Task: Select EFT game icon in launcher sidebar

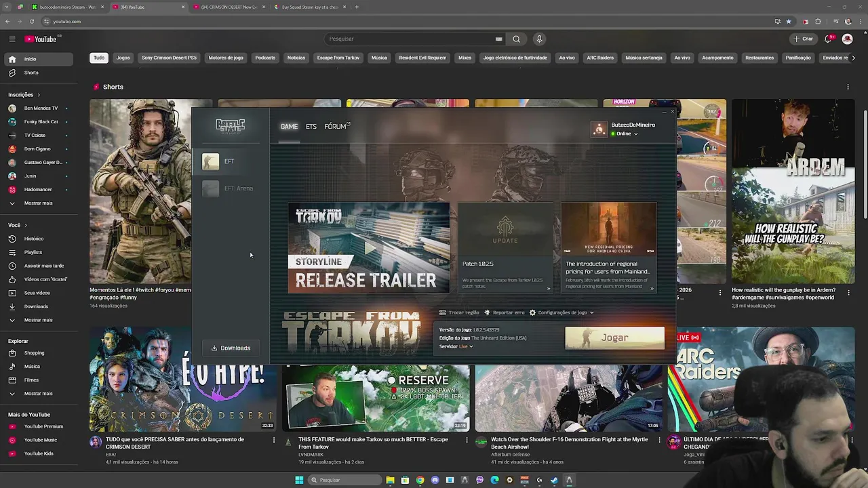Action: coord(210,161)
